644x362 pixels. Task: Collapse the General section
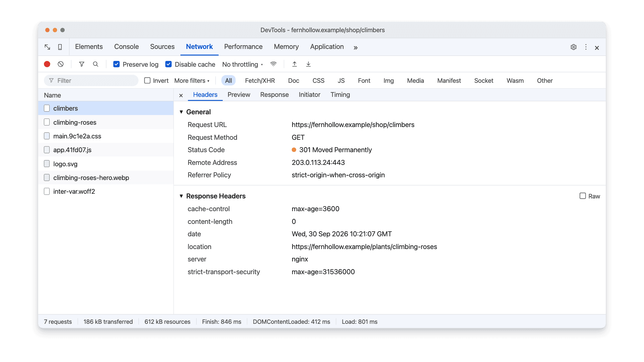point(181,112)
